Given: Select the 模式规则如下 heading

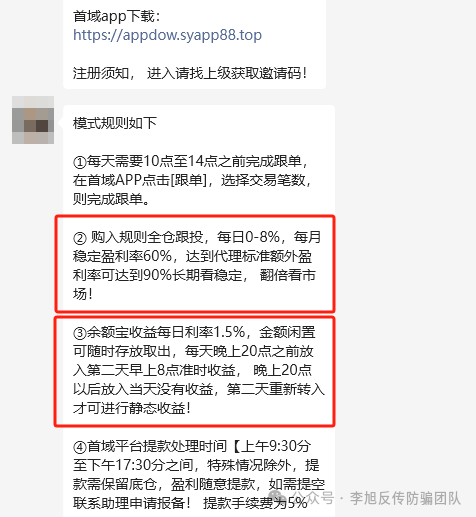Looking at the screenshot, I should 115,123.
